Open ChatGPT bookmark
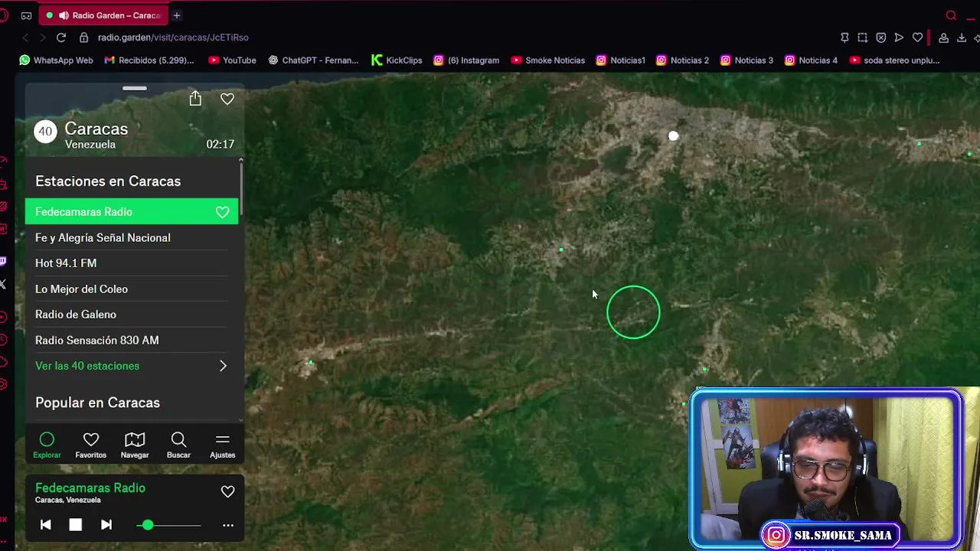980x551 pixels. tap(313, 60)
